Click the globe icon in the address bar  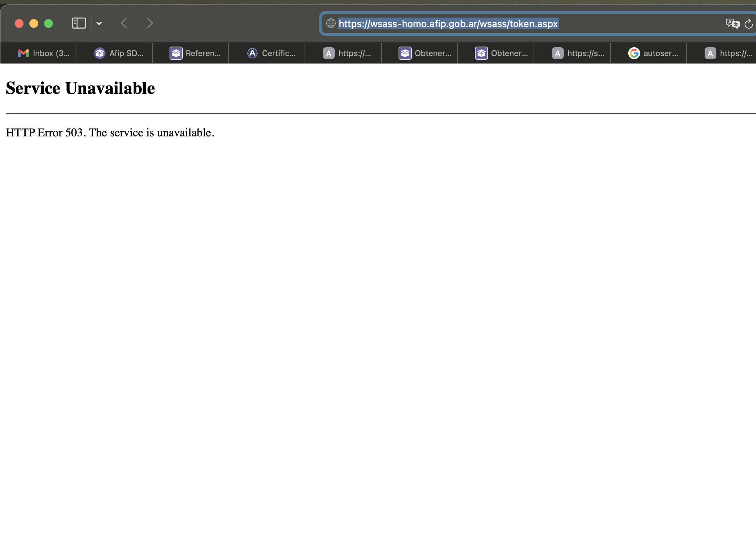pos(331,23)
